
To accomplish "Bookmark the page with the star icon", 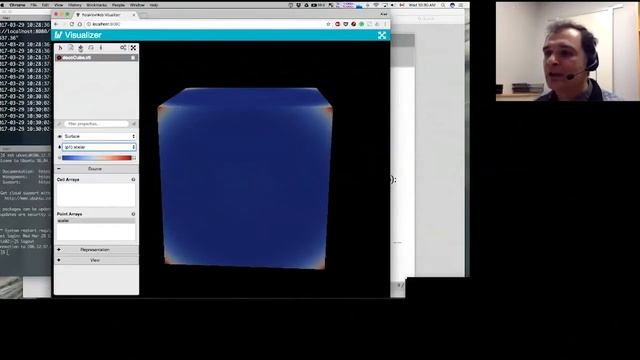I will (x=328, y=24).
